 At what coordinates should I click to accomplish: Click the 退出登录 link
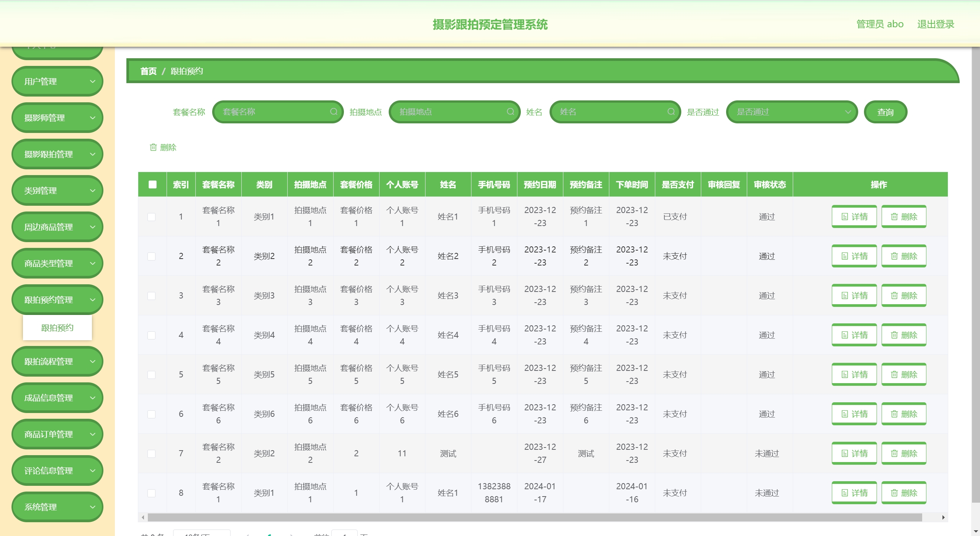tap(935, 24)
